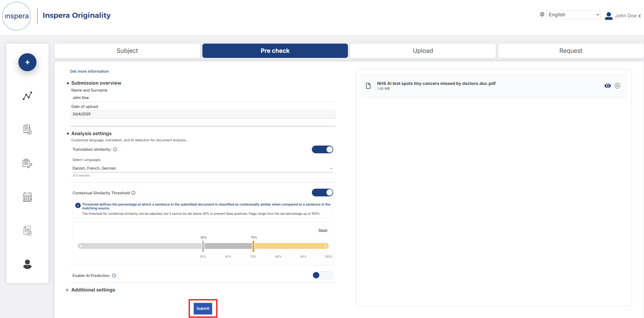This screenshot has width=644, height=318.
Task: Click the Inspera logo
Action: coord(17,16)
